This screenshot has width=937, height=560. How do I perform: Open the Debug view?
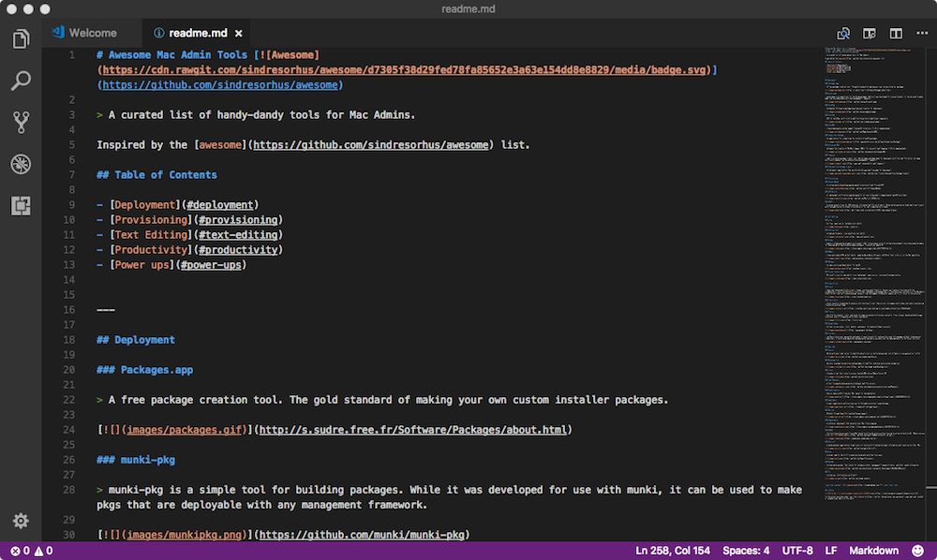(21, 164)
